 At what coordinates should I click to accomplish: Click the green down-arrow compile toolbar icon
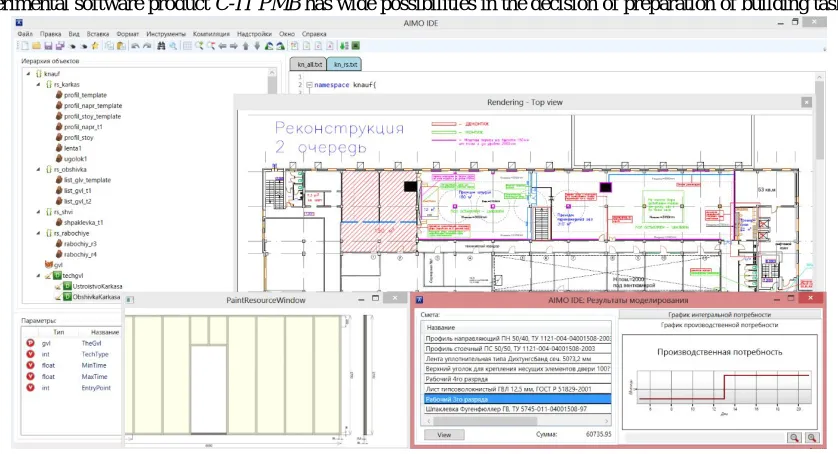[x=344, y=46]
